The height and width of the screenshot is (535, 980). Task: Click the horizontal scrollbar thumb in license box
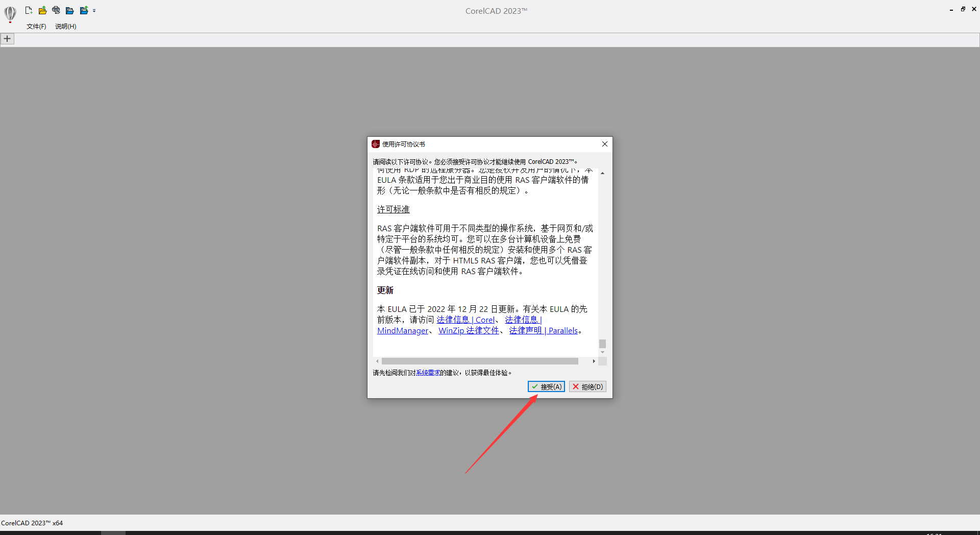click(x=480, y=361)
